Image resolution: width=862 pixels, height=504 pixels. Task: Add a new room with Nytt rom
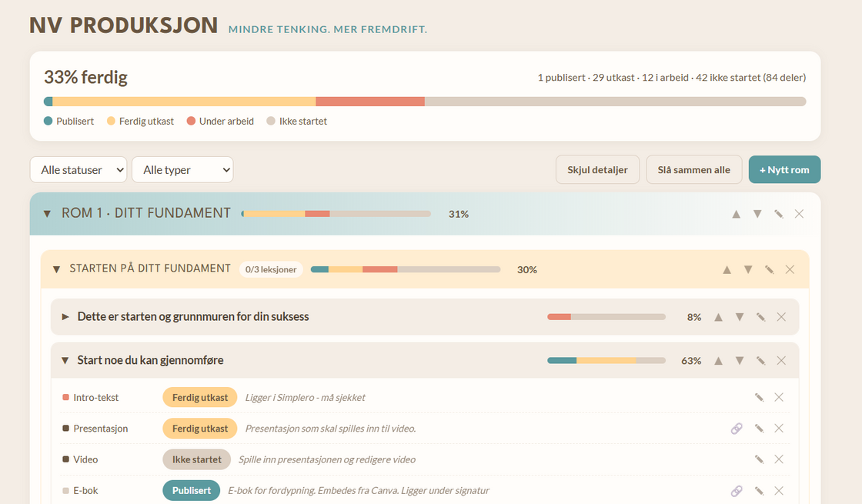pos(784,170)
